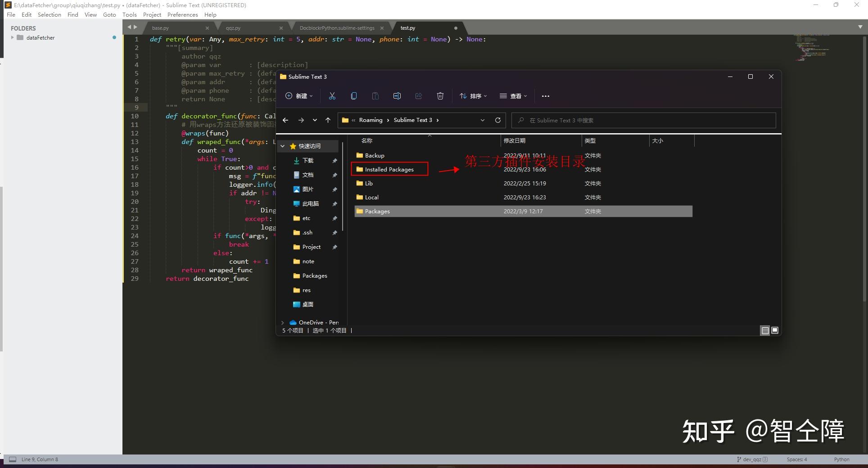Select the Installed Packages folder

389,169
